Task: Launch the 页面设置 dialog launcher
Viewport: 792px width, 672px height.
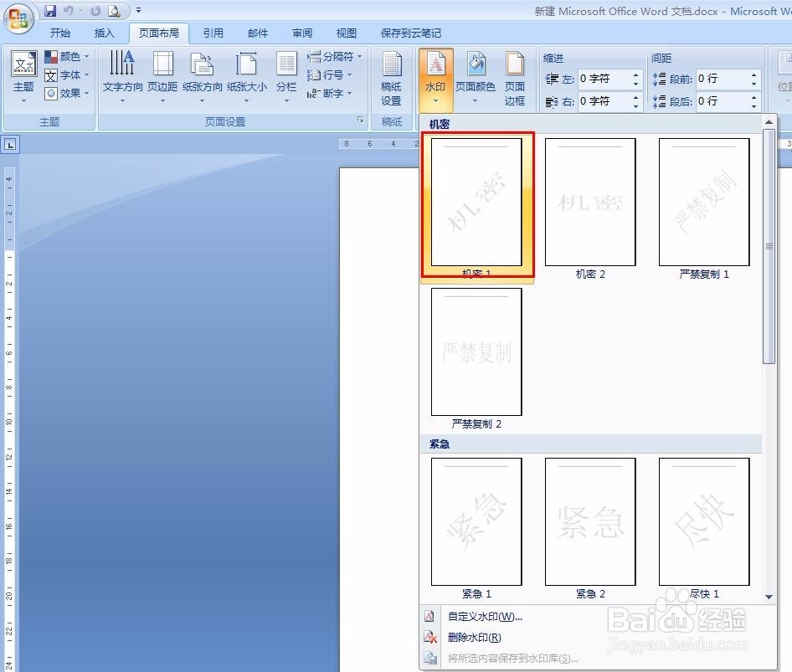Action: [x=360, y=120]
